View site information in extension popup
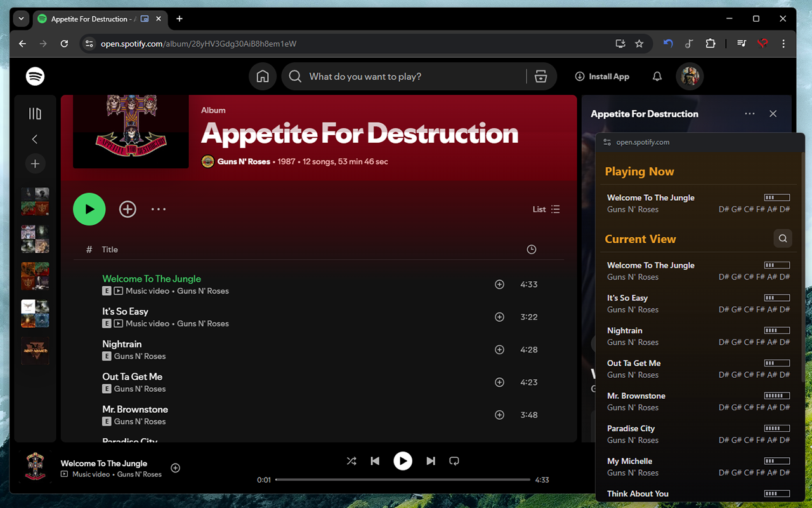This screenshot has width=812, height=508. click(608, 142)
